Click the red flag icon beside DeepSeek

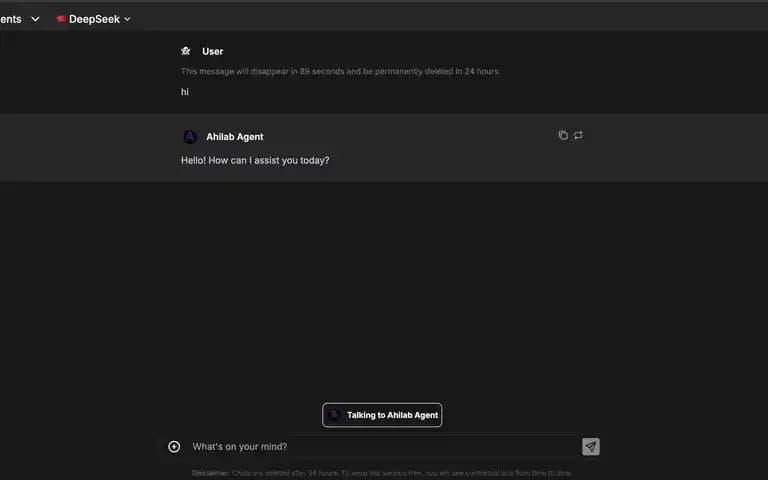coord(61,19)
